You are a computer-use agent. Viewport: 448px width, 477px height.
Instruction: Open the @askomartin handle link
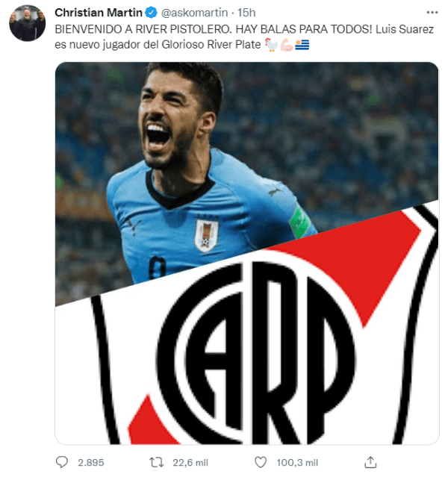pos(194,13)
